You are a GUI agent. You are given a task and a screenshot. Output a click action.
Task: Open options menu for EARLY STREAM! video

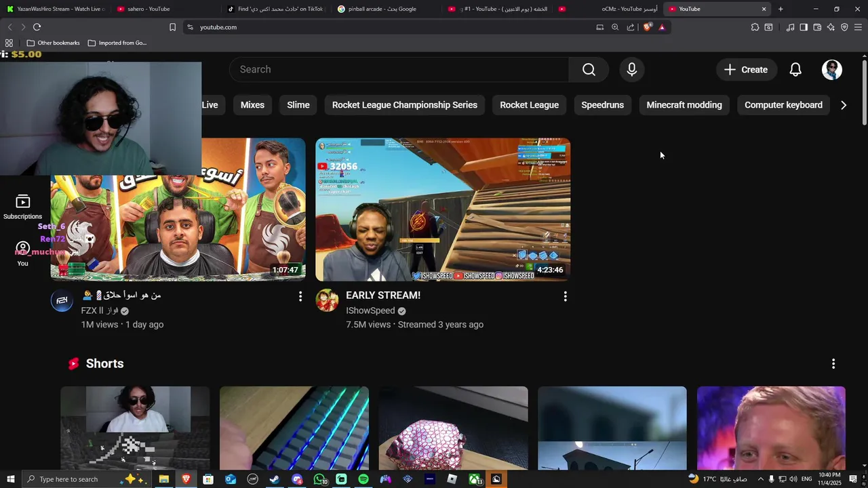565,296
